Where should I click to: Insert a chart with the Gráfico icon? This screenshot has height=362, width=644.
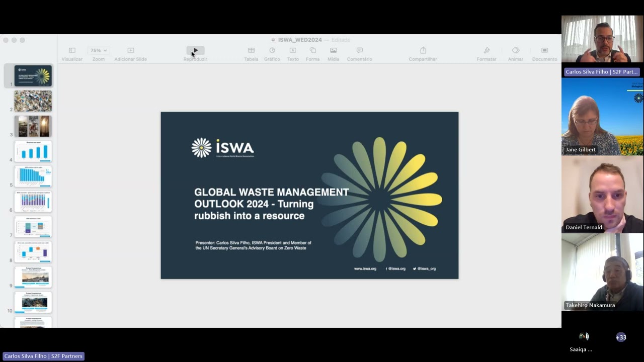tap(272, 51)
